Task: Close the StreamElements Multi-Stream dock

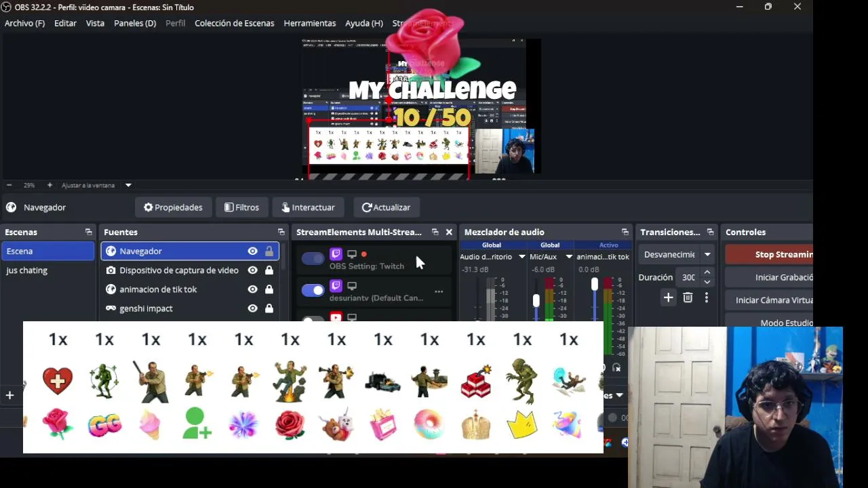Action: tap(449, 232)
